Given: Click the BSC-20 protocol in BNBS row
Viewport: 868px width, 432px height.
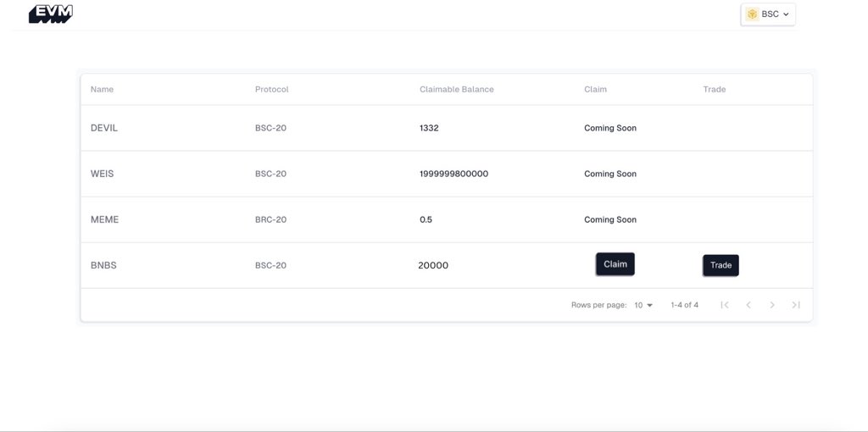Looking at the screenshot, I should (270, 265).
